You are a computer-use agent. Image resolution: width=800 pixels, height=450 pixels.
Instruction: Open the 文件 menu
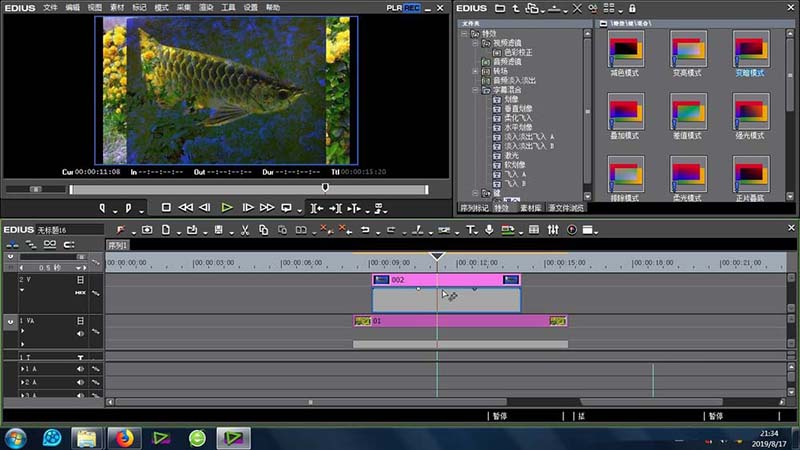click(x=50, y=7)
